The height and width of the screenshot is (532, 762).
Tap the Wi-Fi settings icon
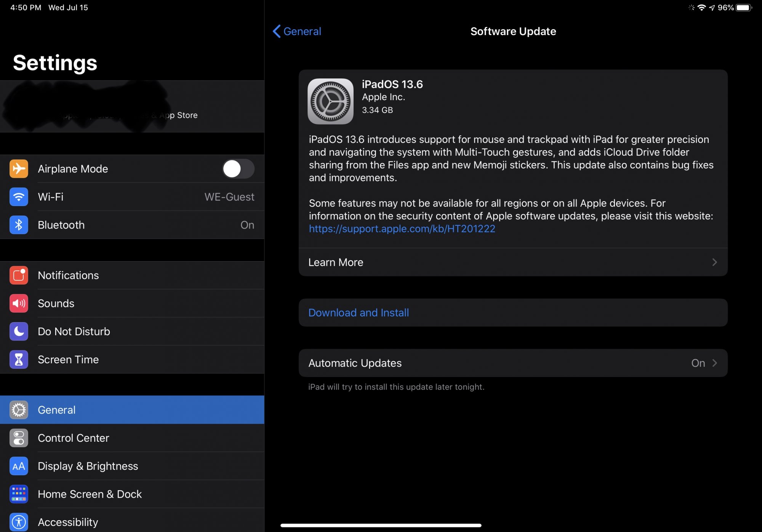point(19,197)
